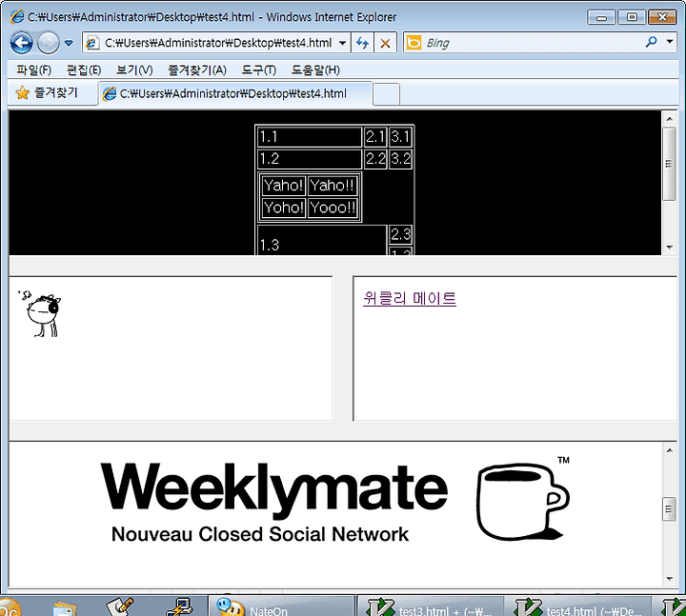Viewport: 686px width, 616px height.
Task: Click the Stop loading X icon
Action: pos(385,43)
